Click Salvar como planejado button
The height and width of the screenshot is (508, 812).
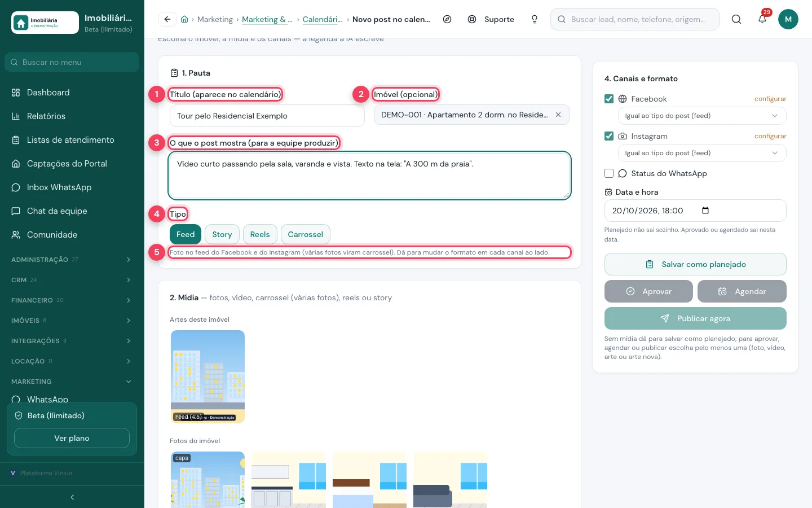[695, 264]
